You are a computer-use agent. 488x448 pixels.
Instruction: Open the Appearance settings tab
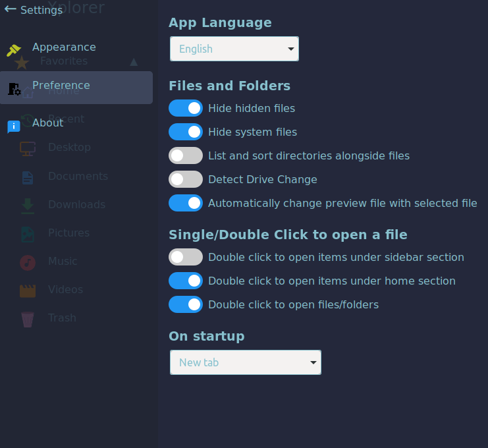64,47
